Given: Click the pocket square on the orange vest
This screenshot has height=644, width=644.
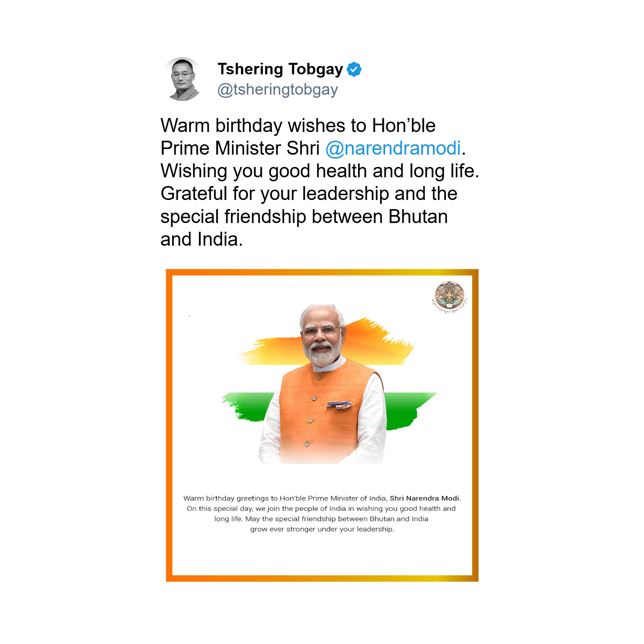Looking at the screenshot, I should point(339,405).
